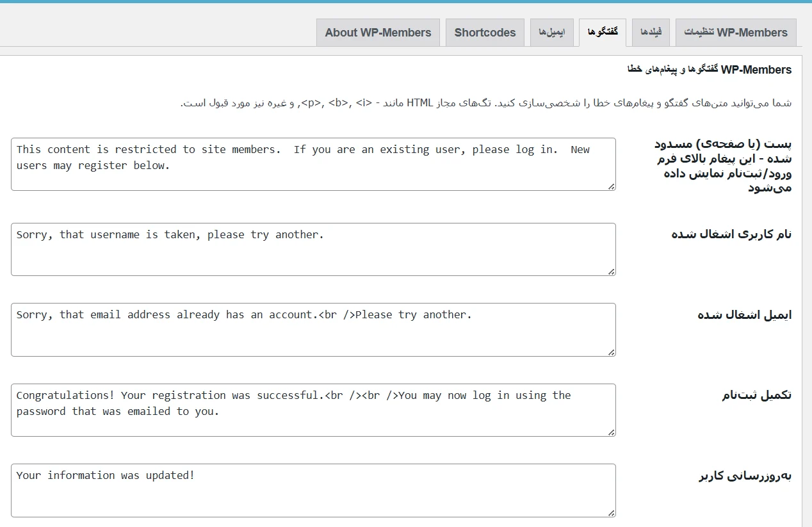The height and width of the screenshot is (527, 812).
Task: Click the registration successful message textarea
Action: [x=313, y=410]
